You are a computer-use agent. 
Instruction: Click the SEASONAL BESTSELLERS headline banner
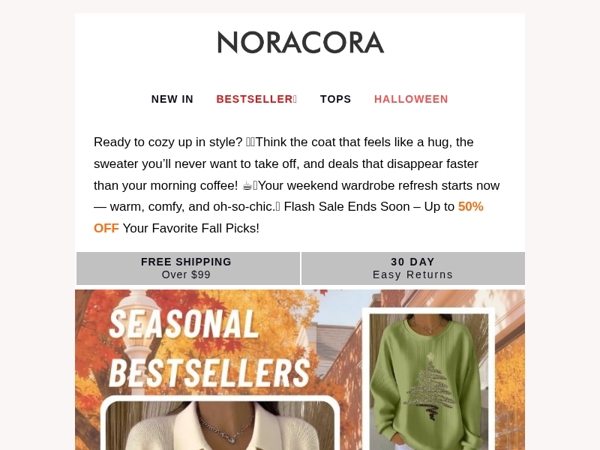[209, 349]
